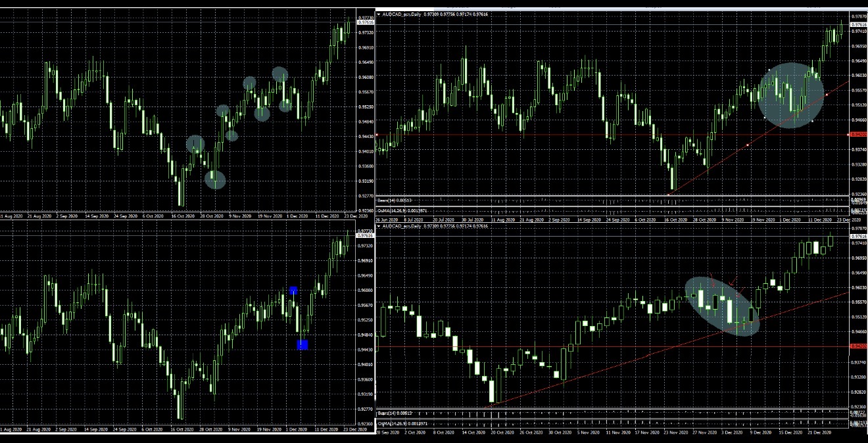
Task: Click the larger blue square marker
Action: coord(302,344)
